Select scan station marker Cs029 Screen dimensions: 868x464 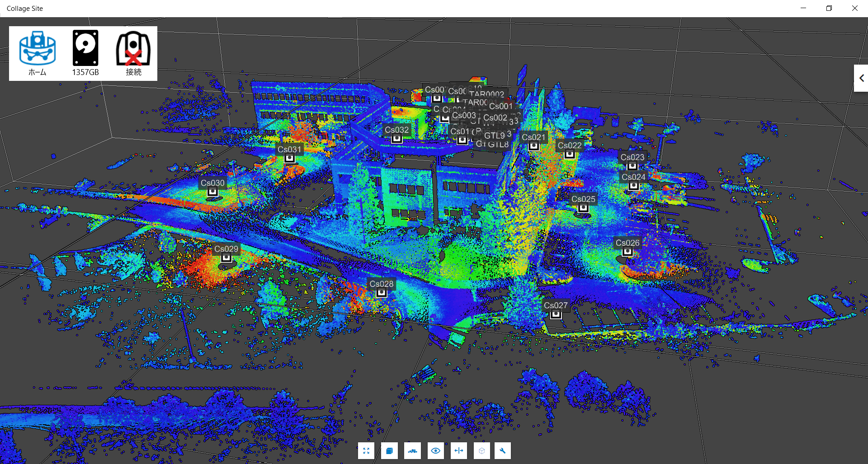tap(226, 258)
